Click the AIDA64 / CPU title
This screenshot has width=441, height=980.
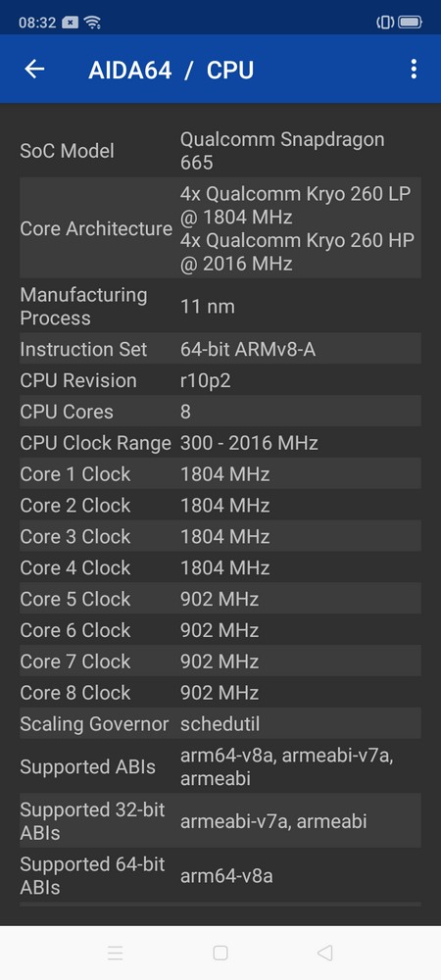tap(171, 70)
